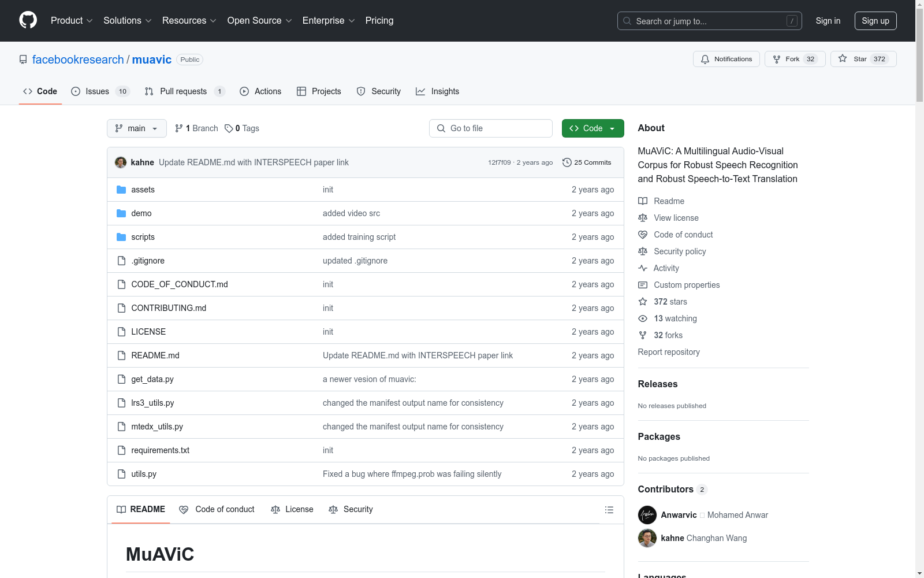Click the heart icon beside Code of conduct
Viewport: 924px width, 578px height.
coord(643,235)
